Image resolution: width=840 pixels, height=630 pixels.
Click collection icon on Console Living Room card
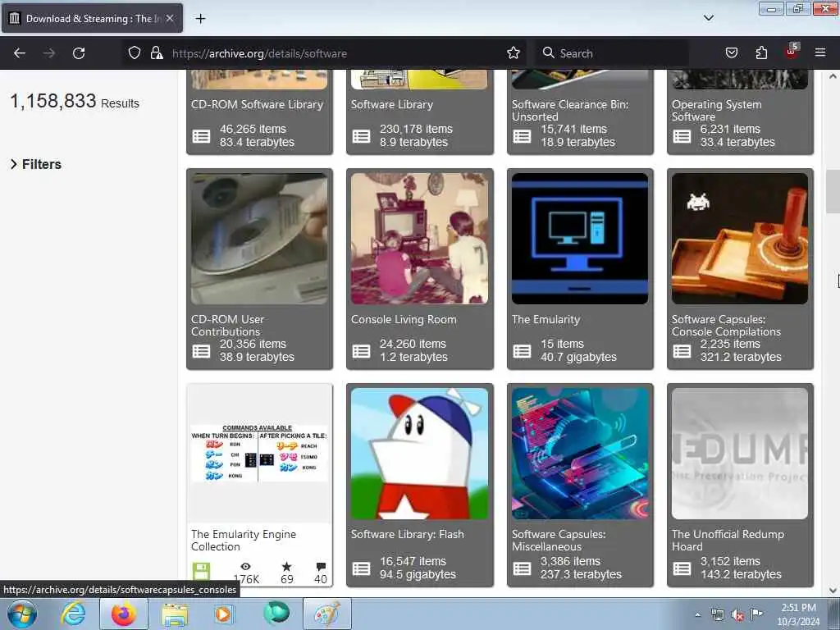pyautogui.click(x=361, y=351)
